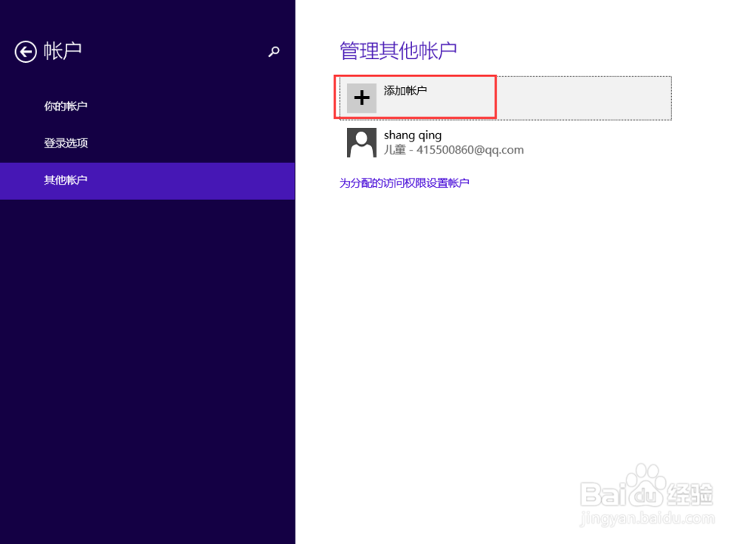
Task: Click shang qing's account name
Action: click(x=412, y=134)
